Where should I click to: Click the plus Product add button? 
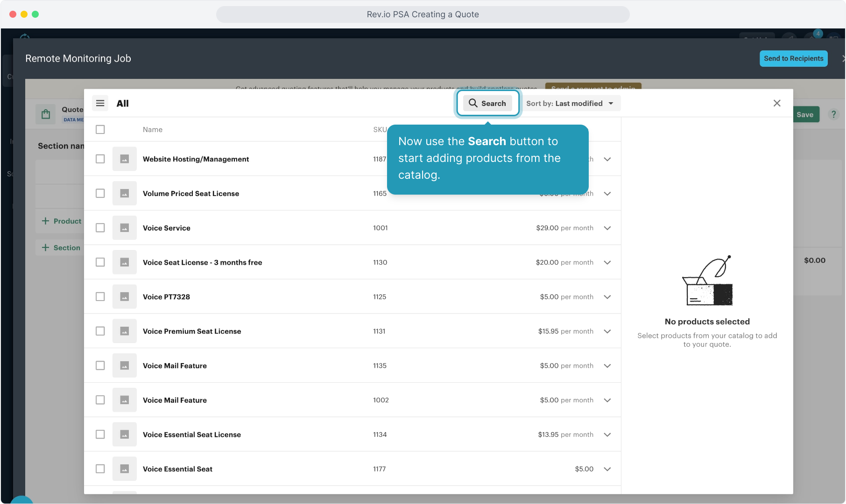tap(61, 221)
